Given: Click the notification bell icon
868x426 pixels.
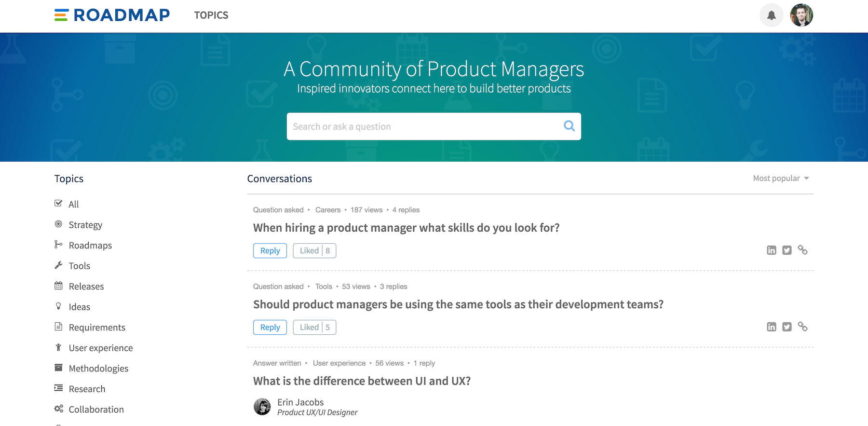Looking at the screenshot, I should pyautogui.click(x=772, y=15).
